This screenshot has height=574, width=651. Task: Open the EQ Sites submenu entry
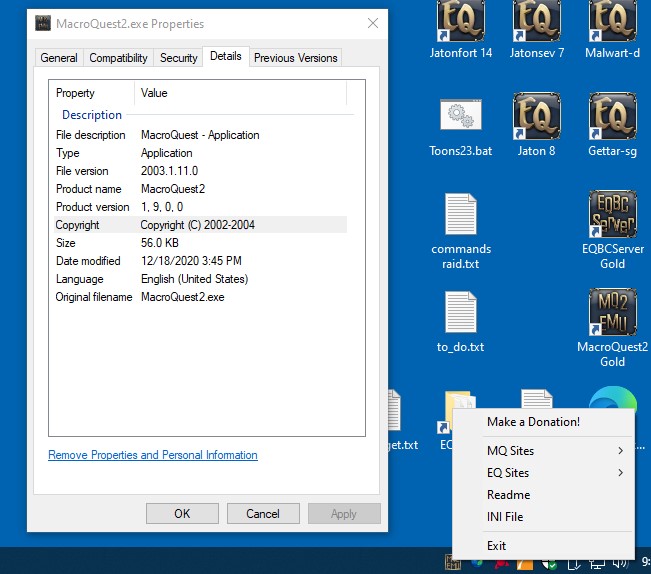click(544, 473)
